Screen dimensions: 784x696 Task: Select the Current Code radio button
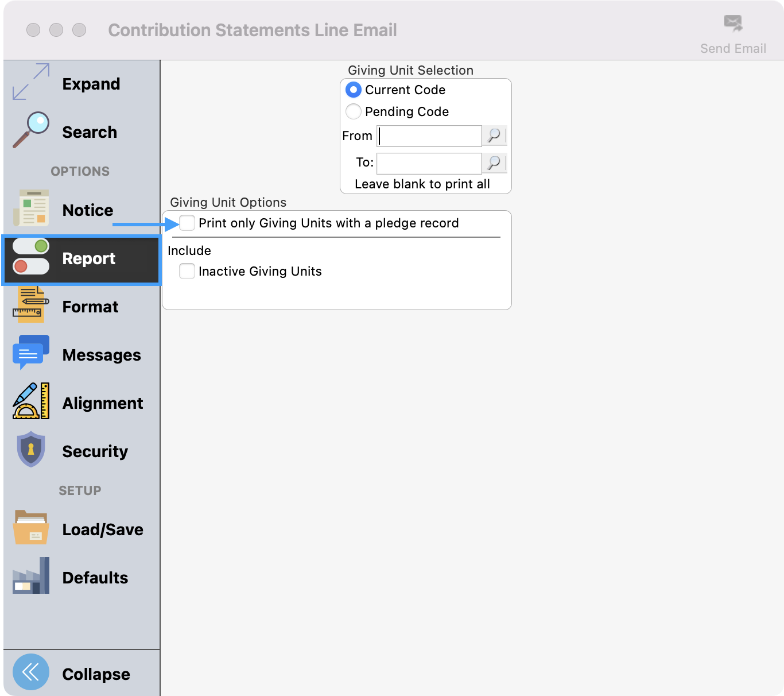tap(354, 90)
